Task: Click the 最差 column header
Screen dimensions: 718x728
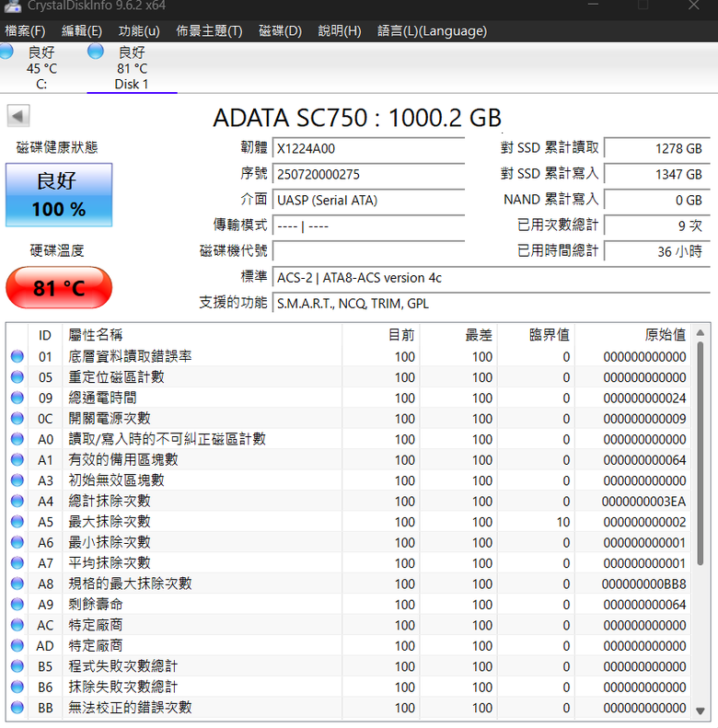Action: pyautogui.click(x=458, y=335)
